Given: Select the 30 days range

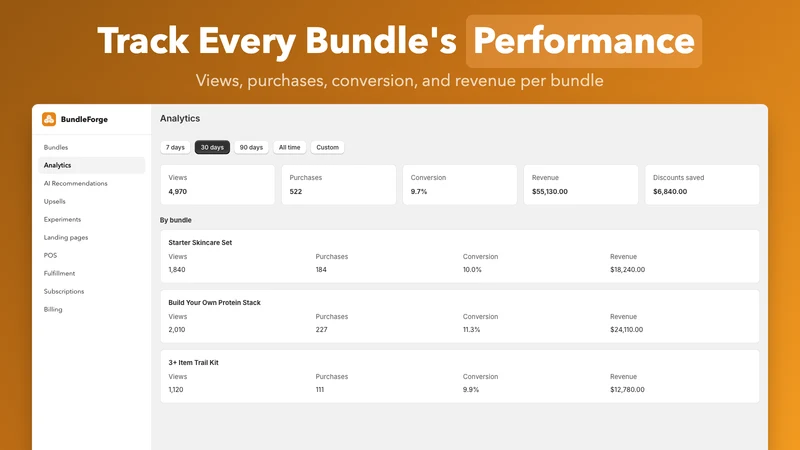Looking at the screenshot, I should 212,147.
